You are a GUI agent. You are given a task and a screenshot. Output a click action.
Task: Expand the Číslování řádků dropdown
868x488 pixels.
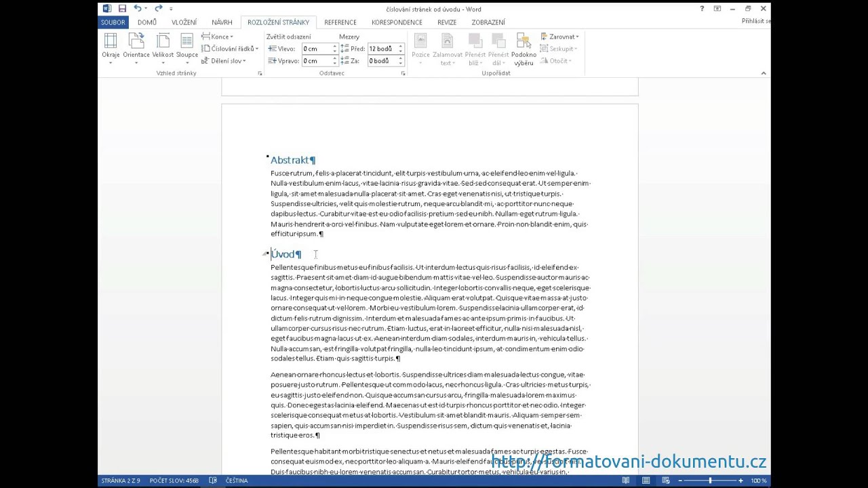tap(230, 49)
